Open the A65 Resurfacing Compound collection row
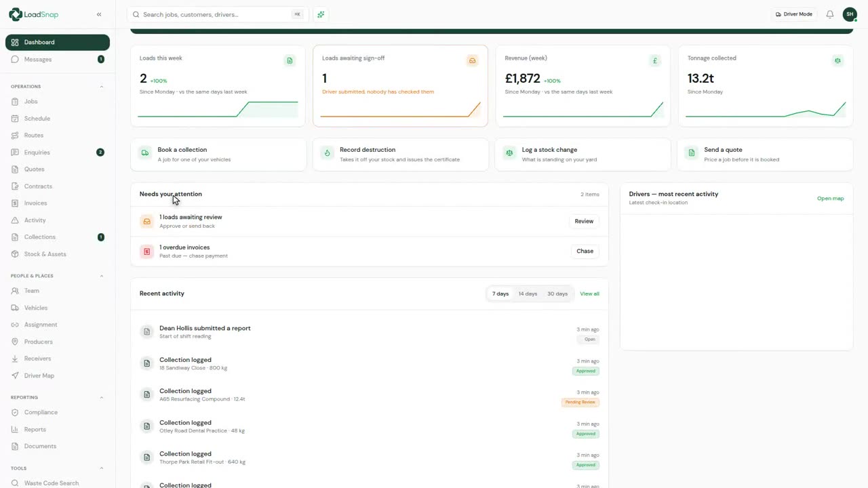Viewport: 868px width, 488px height. [x=369, y=395]
